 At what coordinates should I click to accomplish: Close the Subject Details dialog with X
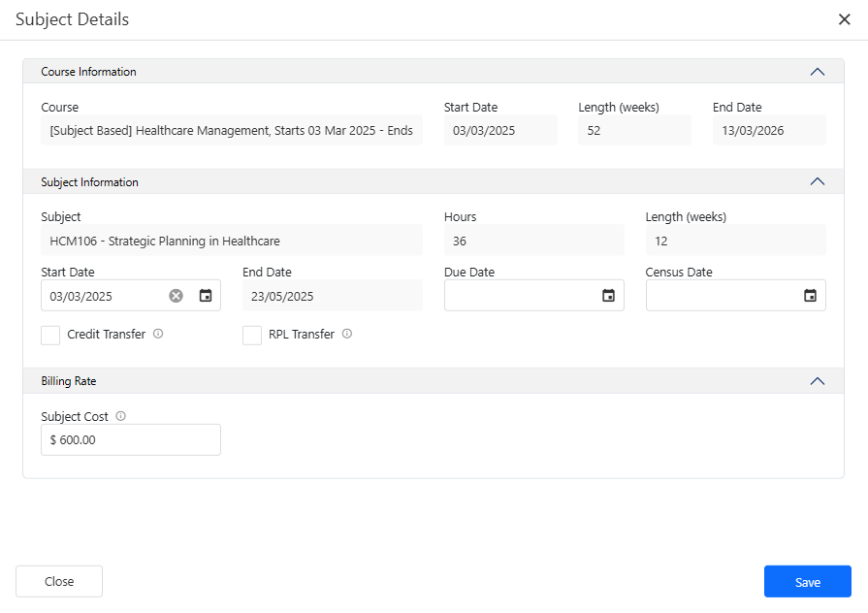(844, 19)
